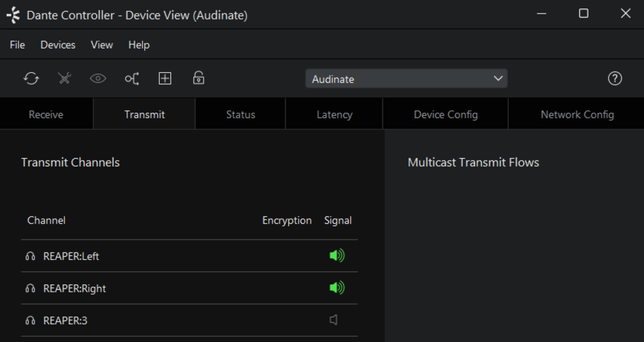Click the padlock device lock icon
Viewport: 644px width, 342px height.
tap(199, 78)
